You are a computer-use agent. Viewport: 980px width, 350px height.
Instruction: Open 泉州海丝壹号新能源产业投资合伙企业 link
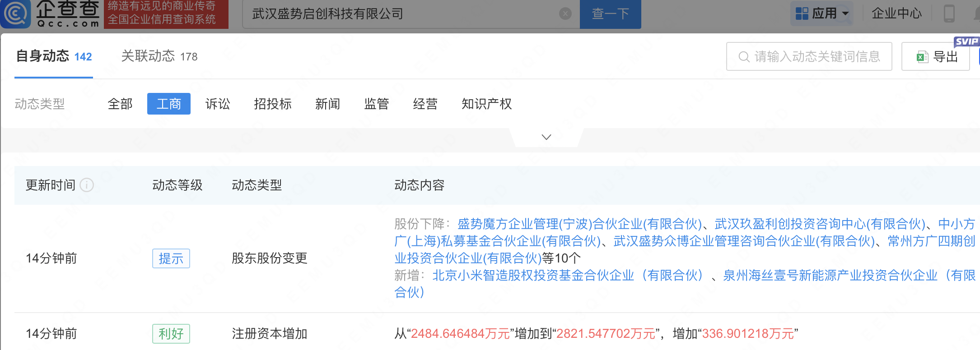685,284
